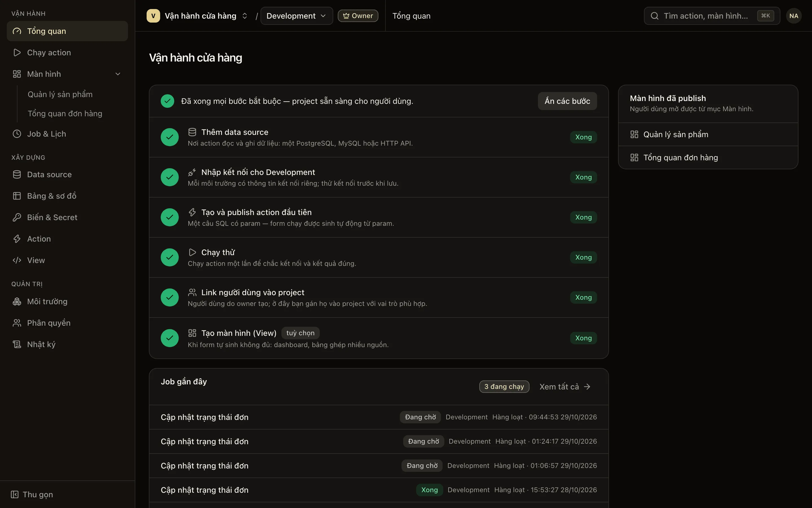Open Tổng quan in the sidebar
Screen dimensions: 812x508
(x=67, y=31)
